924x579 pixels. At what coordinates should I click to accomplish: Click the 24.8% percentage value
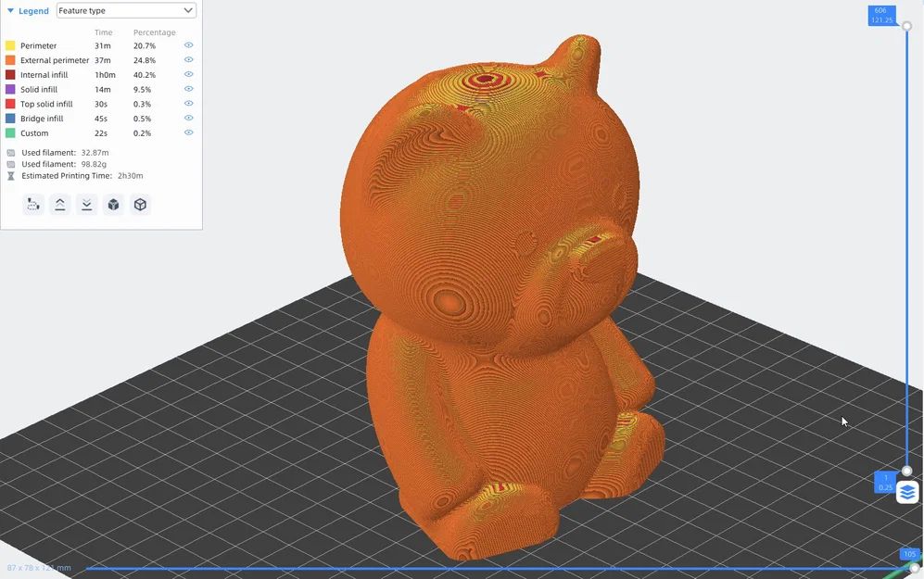[145, 60]
